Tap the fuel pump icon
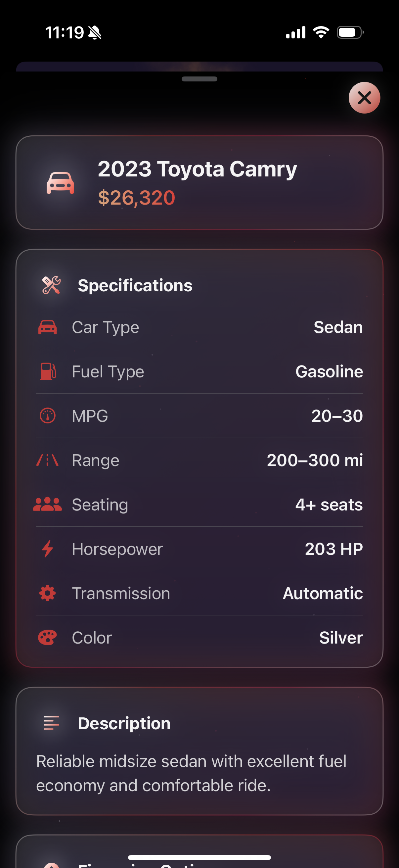This screenshot has width=399, height=868. [x=48, y=371]
